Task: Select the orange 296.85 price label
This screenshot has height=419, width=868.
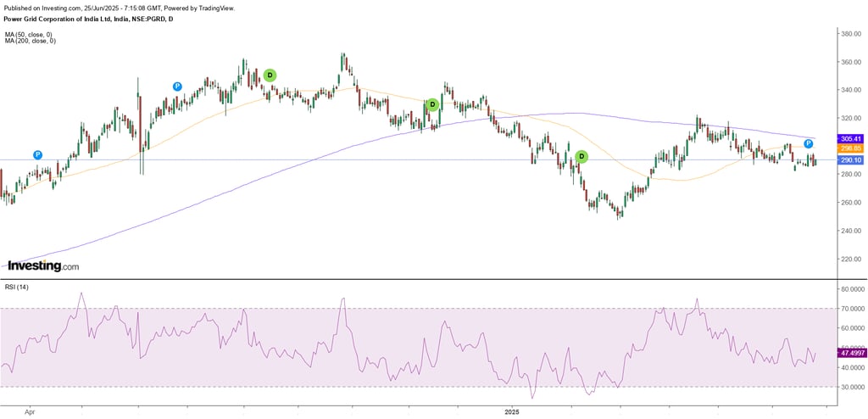Action: point(850,148)
